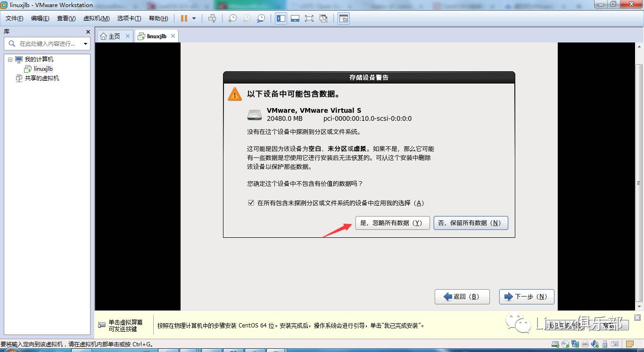This screenshot has height=352, width=644.
Task: Switch to the 主页 tab
Action: [114, 36]
